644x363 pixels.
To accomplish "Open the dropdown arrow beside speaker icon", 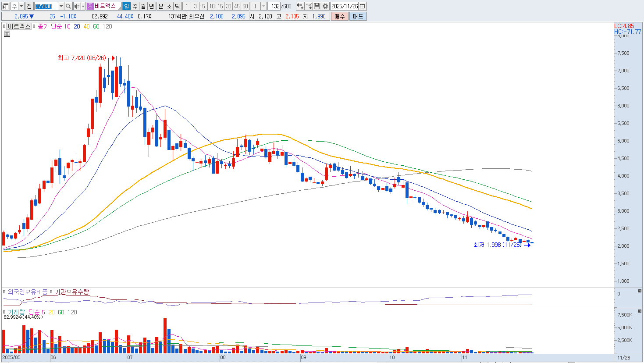I will (83, 6).
